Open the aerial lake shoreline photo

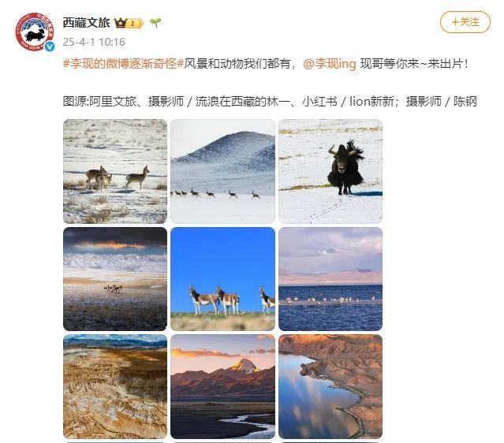coord(330,386)
